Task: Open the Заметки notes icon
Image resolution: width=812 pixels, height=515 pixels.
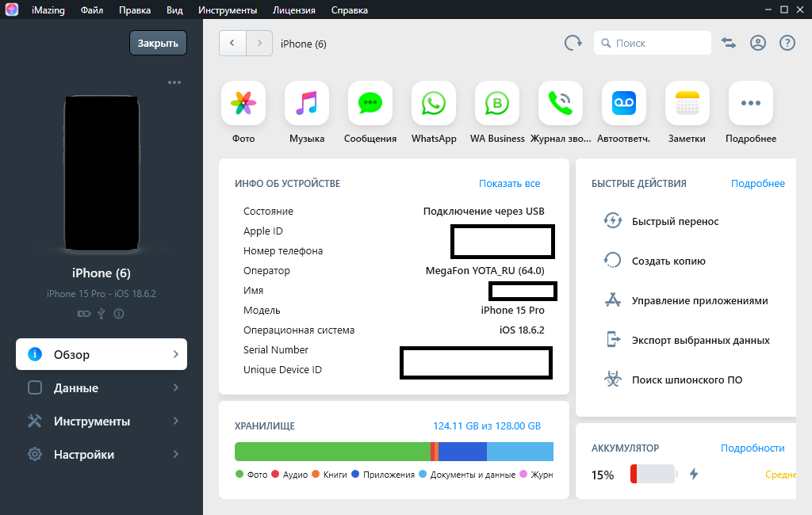Action: click(688, 103)
